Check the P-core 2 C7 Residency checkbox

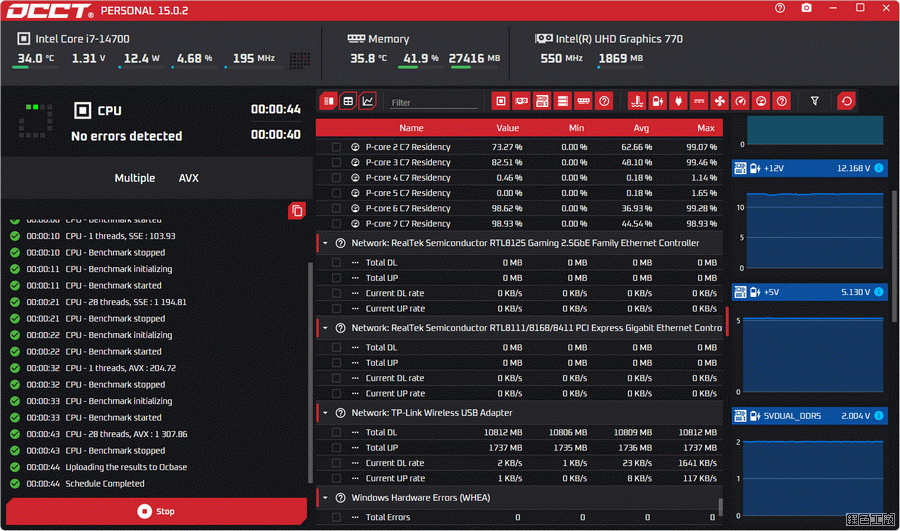(x=336, y=147)
